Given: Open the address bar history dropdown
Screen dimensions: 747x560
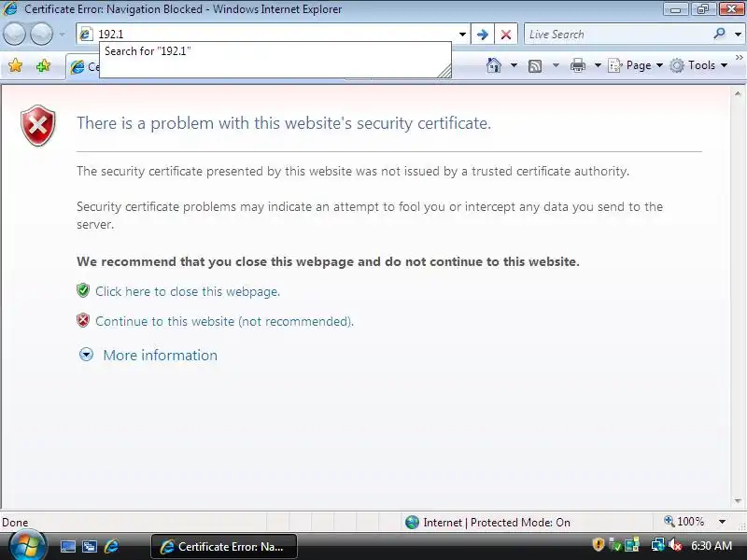Looking at the screenshot, I should [x=462, y=35].
